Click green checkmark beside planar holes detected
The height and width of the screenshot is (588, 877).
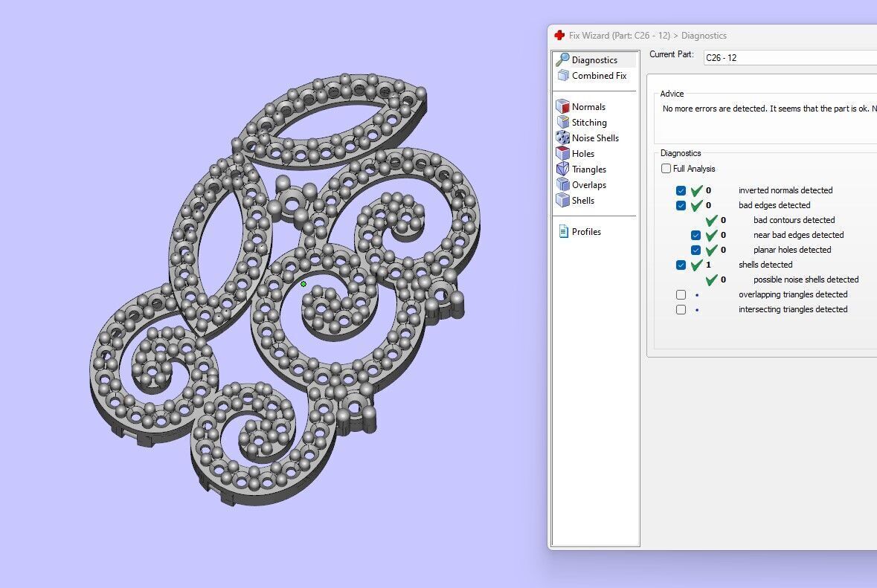click(x=711, y=250)
